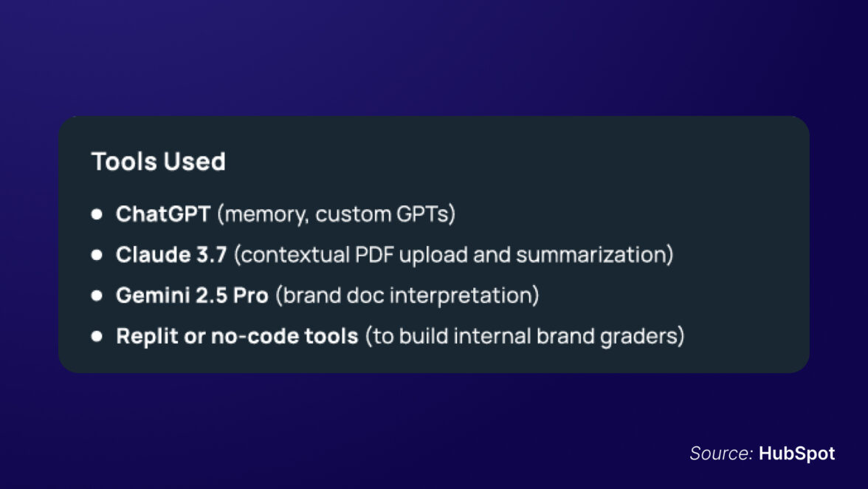Click the '(brand doc interpretation)' description
This screenshot has width=868, height=489.
point(407,295)
